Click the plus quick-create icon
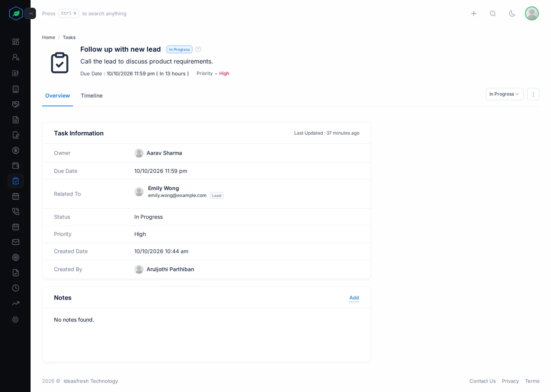 click(474, 13)
